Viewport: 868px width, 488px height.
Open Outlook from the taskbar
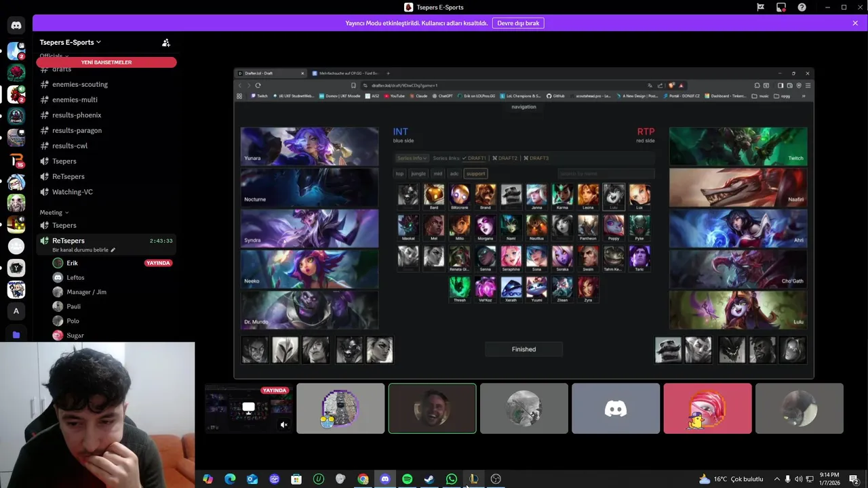(x=252, y=479)
